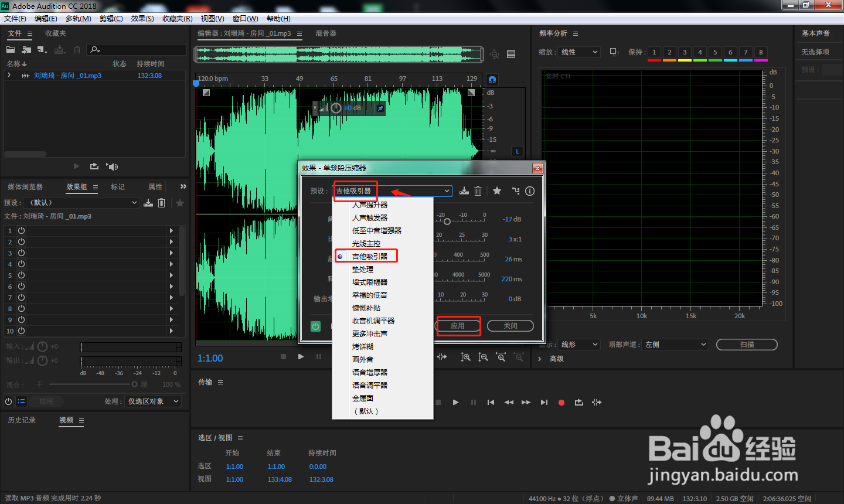Click the loop playback icon in Files panel
844x504 pixels.
click(x=94, y=166)
